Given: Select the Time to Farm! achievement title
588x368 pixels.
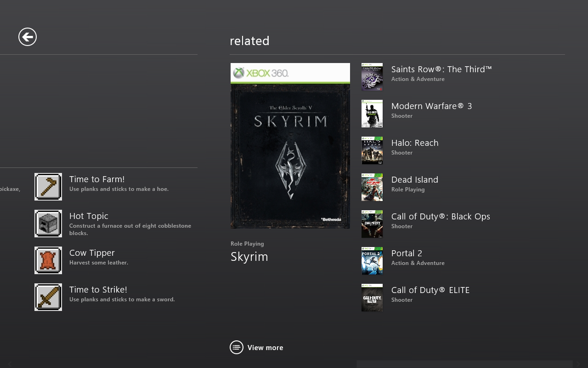Looking at the screenshot, I should [x=97, y=179].
